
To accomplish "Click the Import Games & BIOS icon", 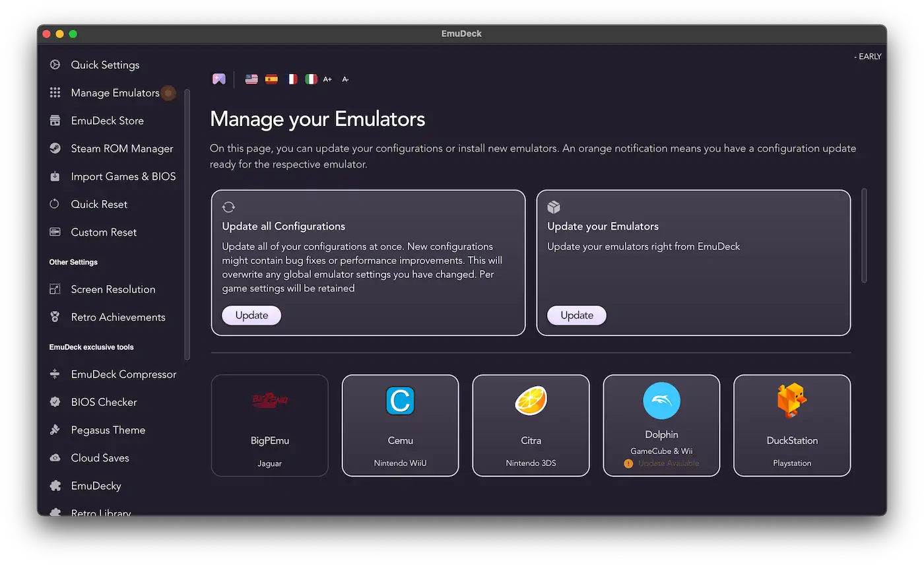I will pyautogui.click(x=55, y=176).
